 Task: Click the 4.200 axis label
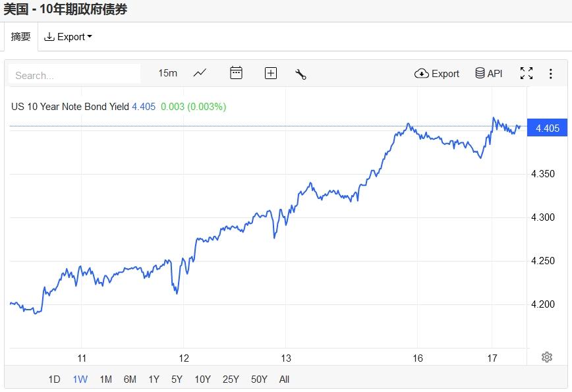pyautogui.click(x=543, y=304)
